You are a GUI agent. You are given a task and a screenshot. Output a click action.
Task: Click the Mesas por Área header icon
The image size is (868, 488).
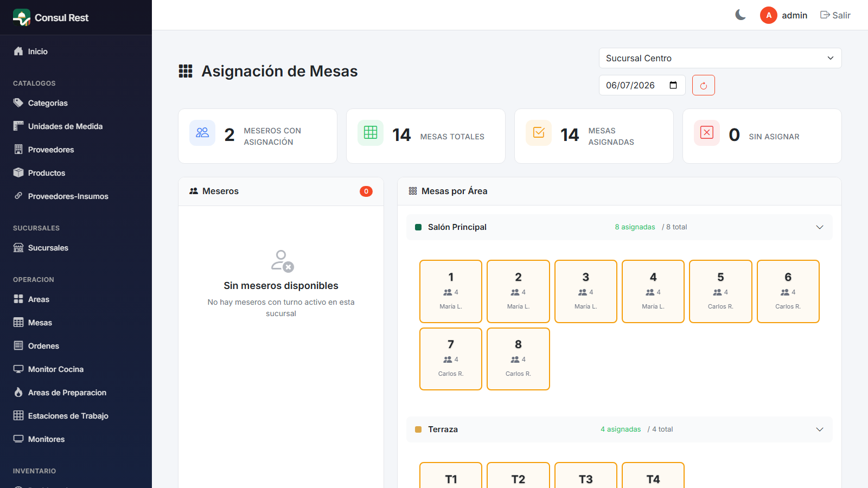(413, 191)
